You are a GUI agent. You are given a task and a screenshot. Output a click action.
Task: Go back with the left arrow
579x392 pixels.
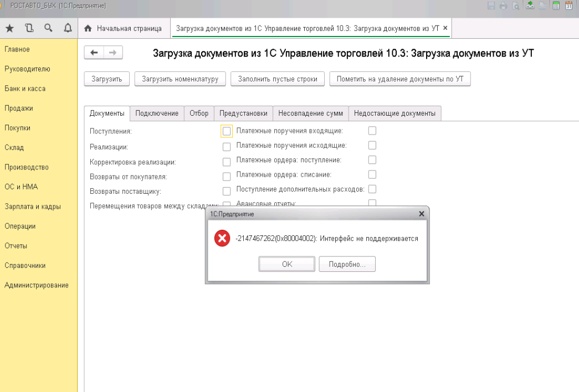pos(94,53)
